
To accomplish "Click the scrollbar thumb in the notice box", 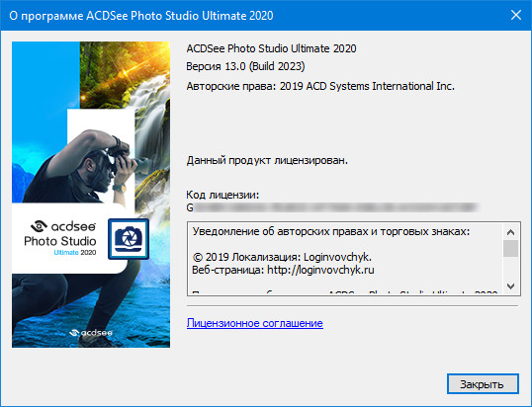I will pyautogui.click(x=510, y=248).
